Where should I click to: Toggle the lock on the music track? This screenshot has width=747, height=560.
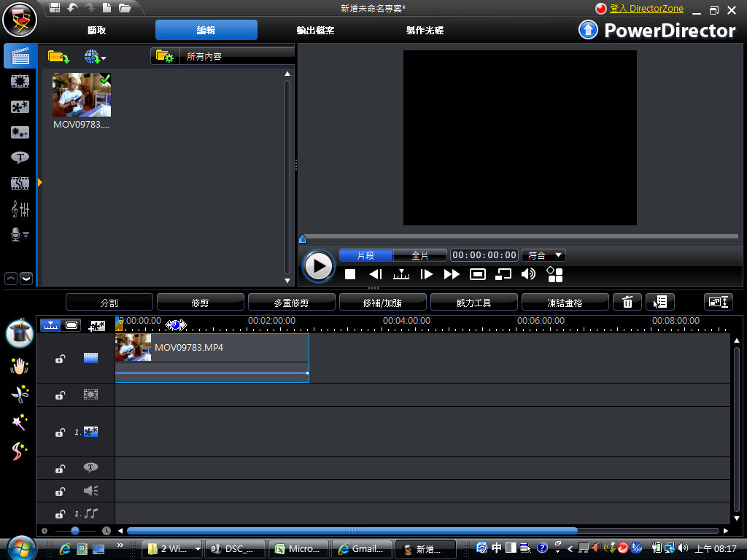pos(61,513)
